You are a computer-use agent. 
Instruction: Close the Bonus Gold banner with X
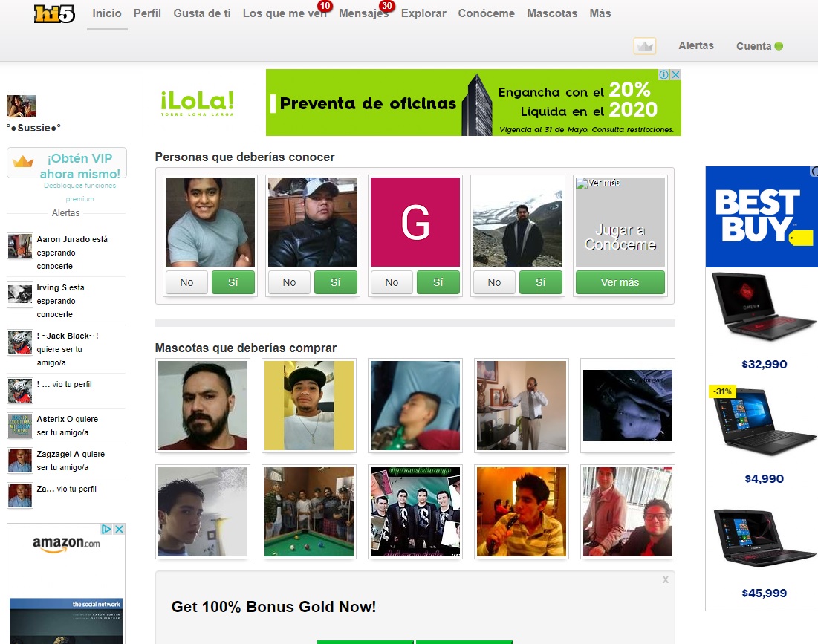click(x=666, y=579)
